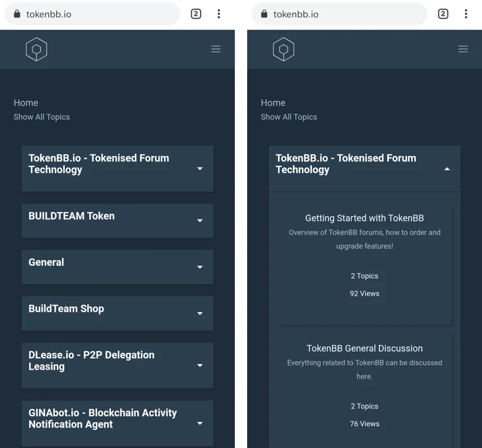Open hamburger menu in left phone screen

click(x=216, y=49)
